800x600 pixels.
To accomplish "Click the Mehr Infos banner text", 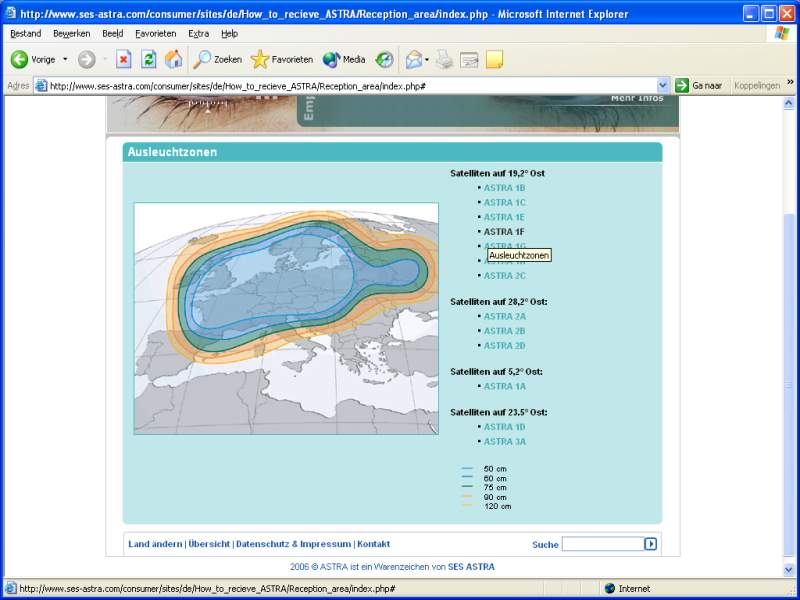I will click(637, 98).
